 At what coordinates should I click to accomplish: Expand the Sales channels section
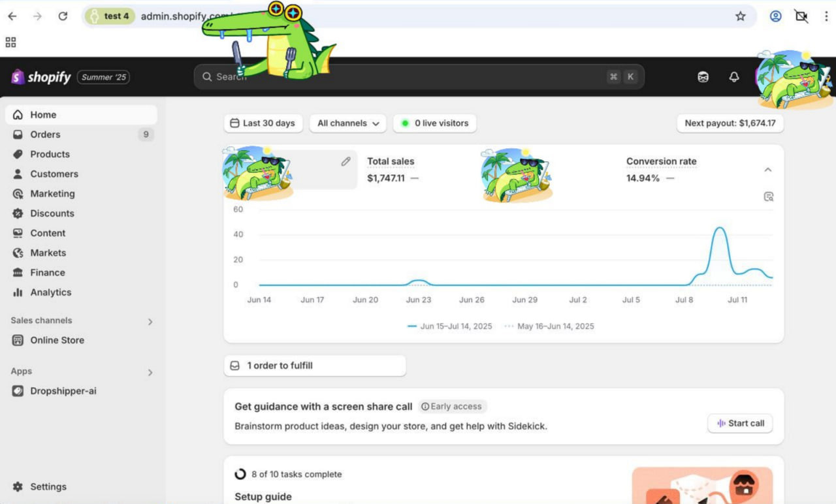point(150,321)
